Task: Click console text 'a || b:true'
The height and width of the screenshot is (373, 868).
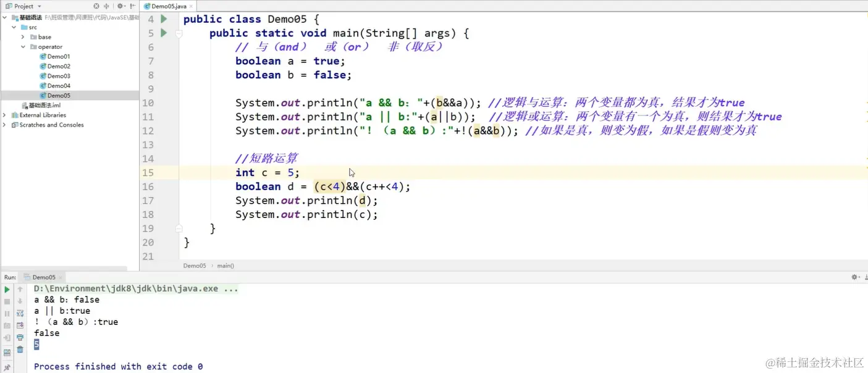Action: (x=62, y=311)
